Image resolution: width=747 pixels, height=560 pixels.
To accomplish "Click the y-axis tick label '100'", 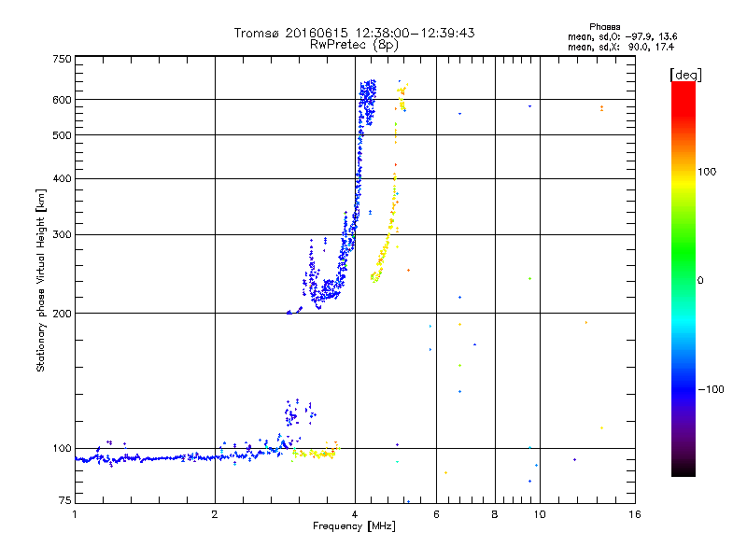I will click(x=62, y=449).
